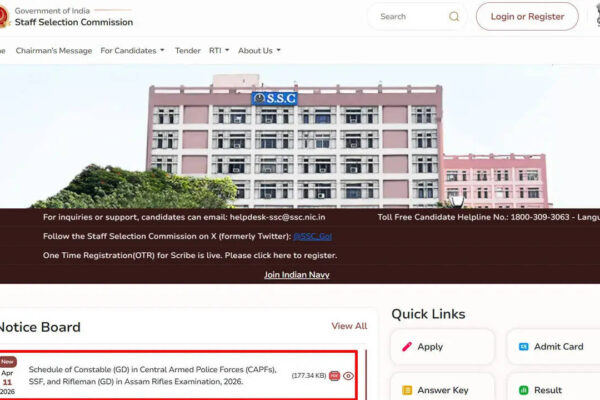This screenshot has height=400, width=600.
Task: Click the search magnifier icon
Action: pos(454,16)
